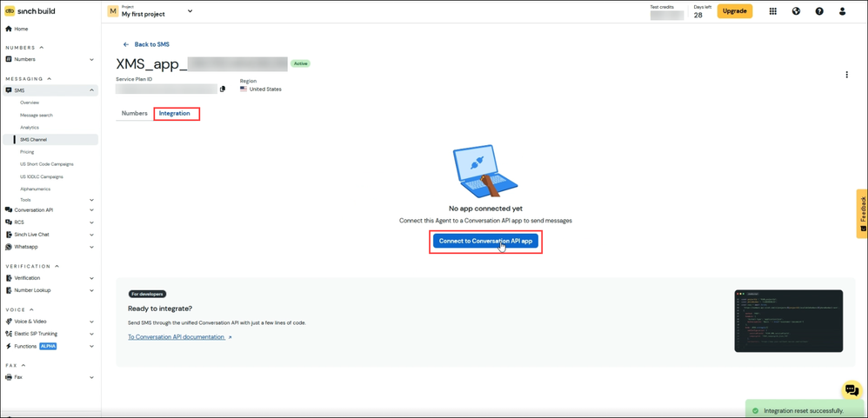This screenshot has width=868, height=418.
Task: Click the Functions lightning bolt icon
Action: point(9,346)
